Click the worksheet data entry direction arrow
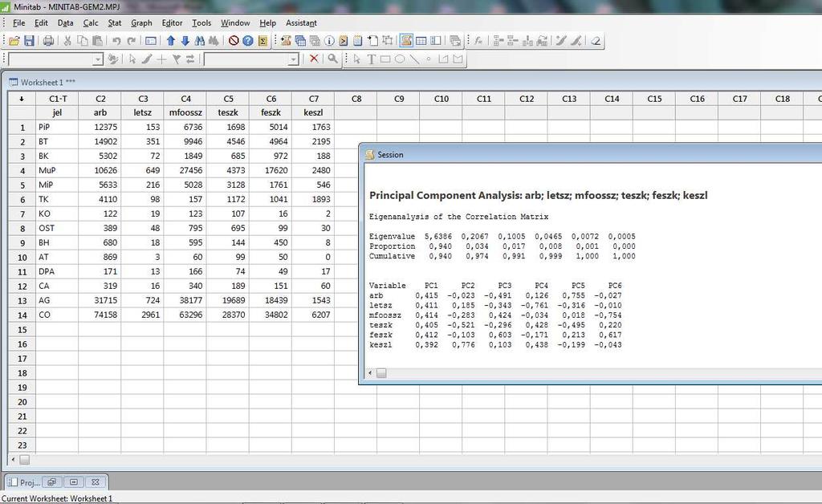 coord(22,99)
